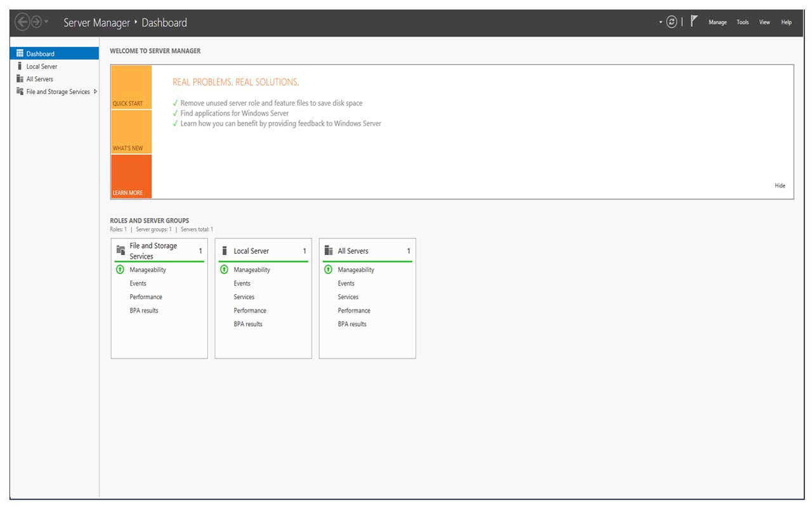Click the File and Storage Services tile icon
812x508 pixels.
[121, 251]
